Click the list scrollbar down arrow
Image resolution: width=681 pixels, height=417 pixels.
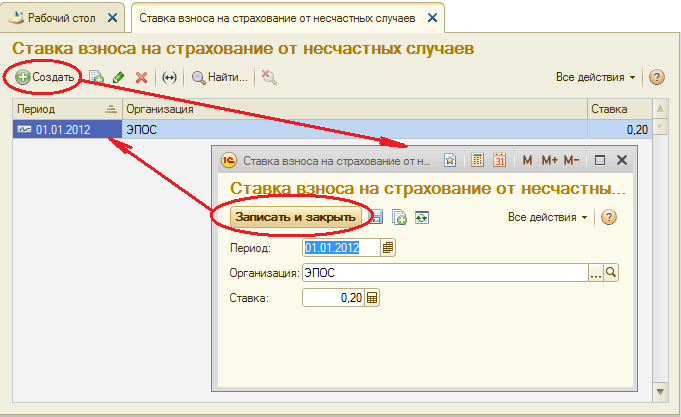660,392
